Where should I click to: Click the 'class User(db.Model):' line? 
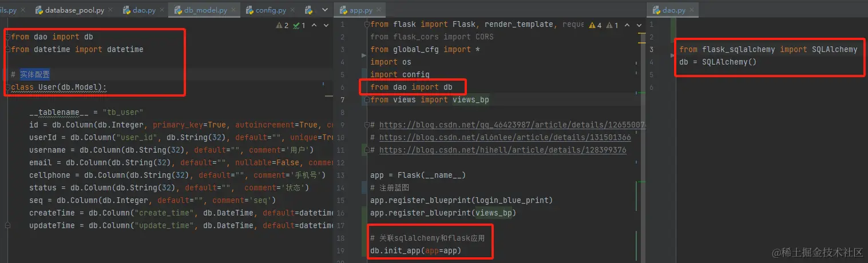pos(59,87)
